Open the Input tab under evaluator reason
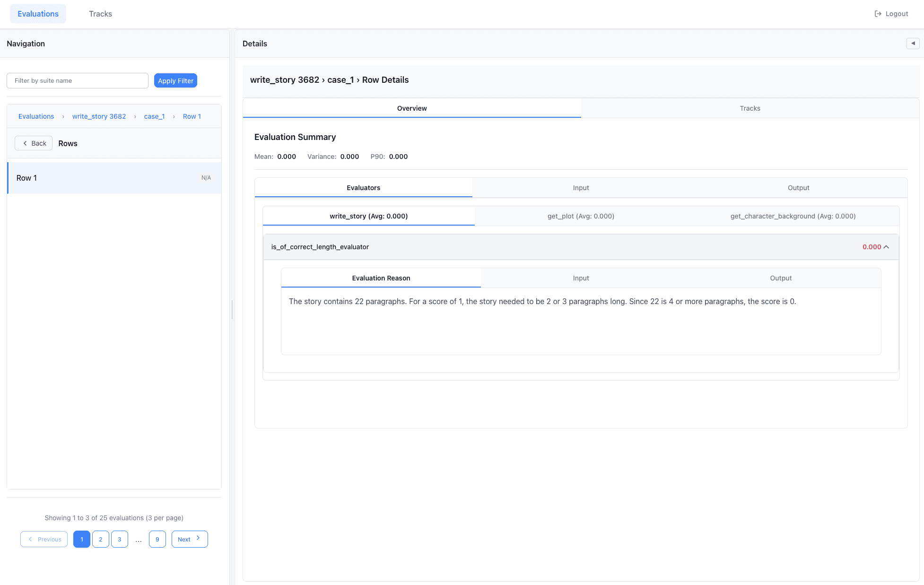924x585 pixels. tap(581, 278)
